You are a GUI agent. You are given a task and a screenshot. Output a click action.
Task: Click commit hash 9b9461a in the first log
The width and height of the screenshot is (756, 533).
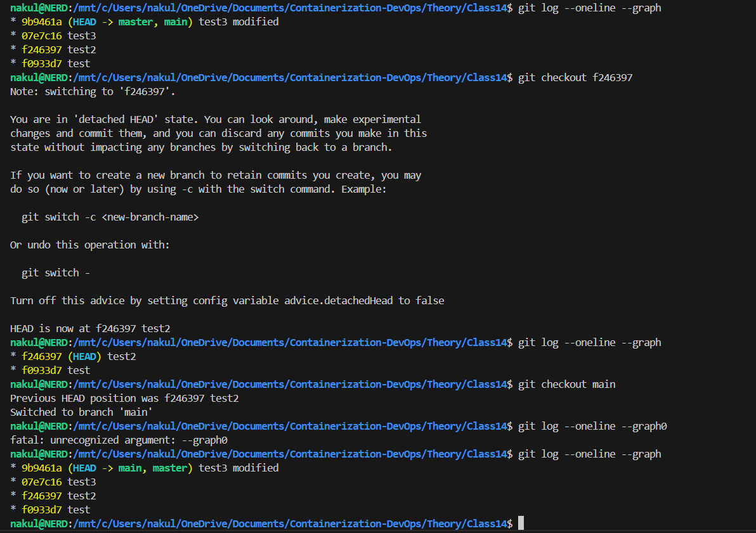click(42, 22)
